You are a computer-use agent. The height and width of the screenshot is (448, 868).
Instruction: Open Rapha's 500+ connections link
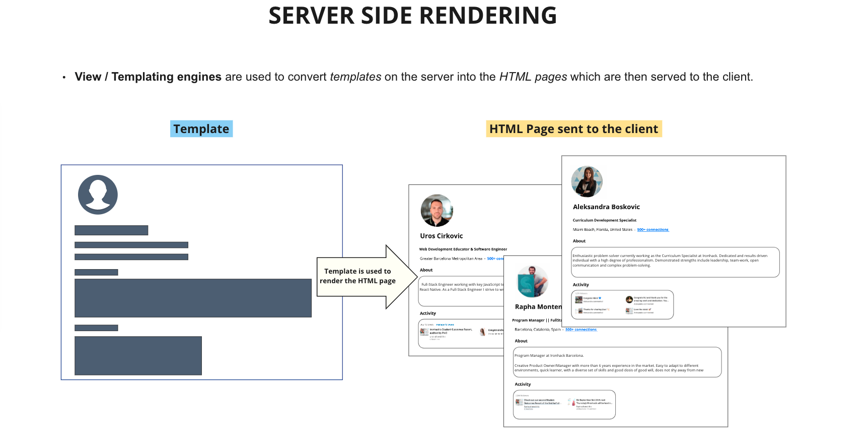click(x=581, y=330)
